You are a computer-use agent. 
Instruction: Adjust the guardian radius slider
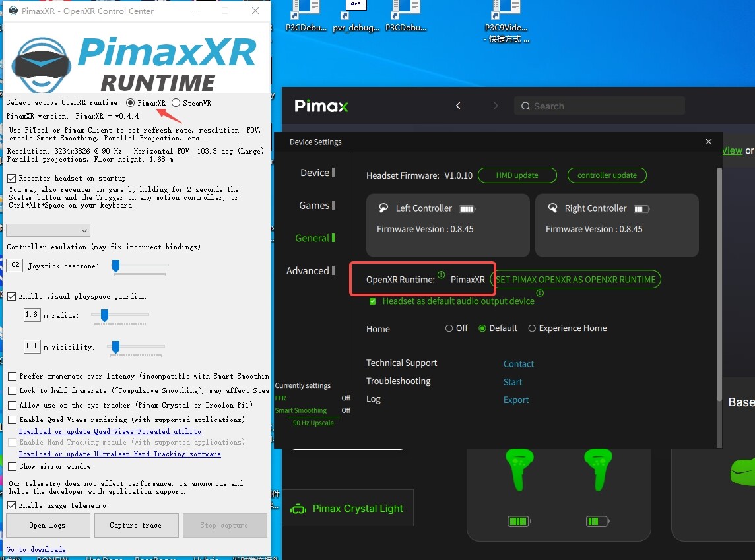[x=104, y=315]
